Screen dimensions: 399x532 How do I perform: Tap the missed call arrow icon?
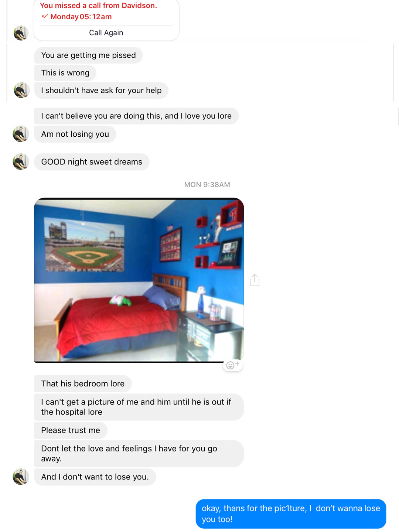click(45, 16)
